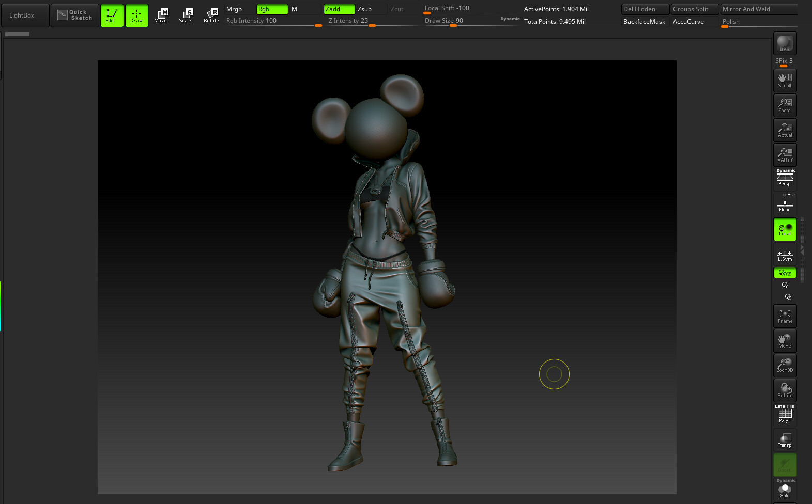
Task: Select Y-axis rotation mode icon
Action: click(x=785, y=285)
